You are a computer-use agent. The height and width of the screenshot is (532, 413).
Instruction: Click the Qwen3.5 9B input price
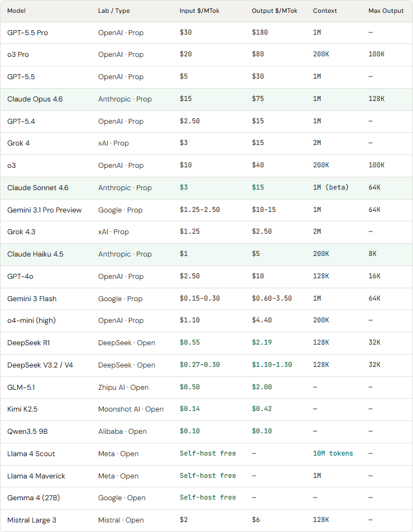point(190,431)
